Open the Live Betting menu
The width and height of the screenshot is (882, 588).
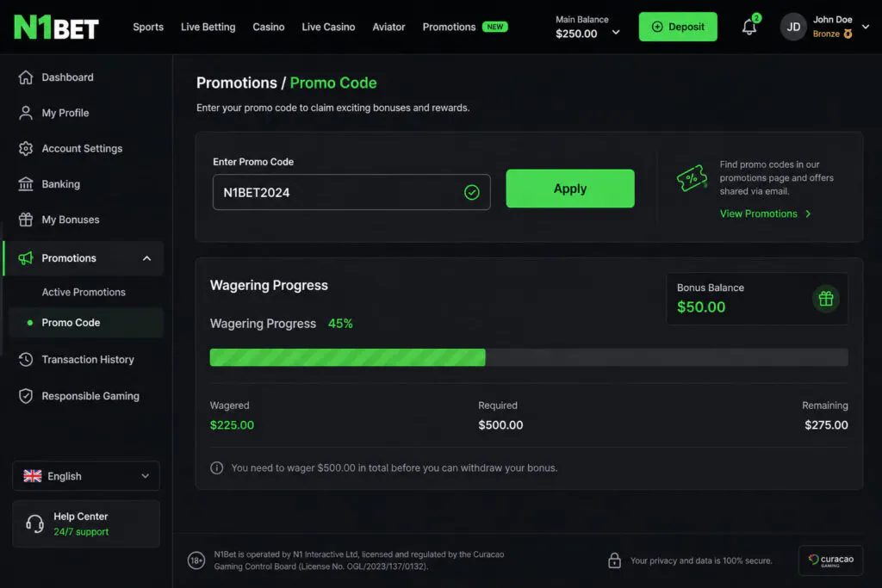(208, 27)
